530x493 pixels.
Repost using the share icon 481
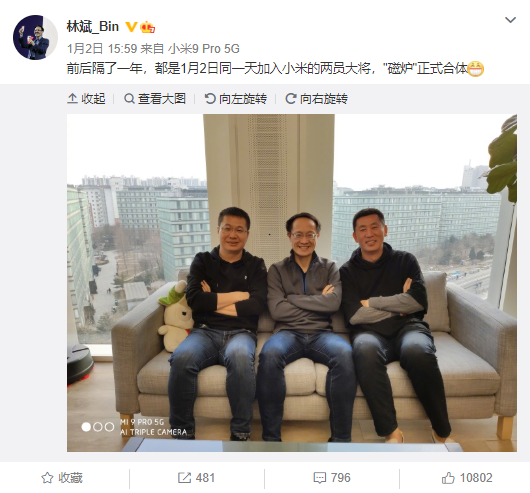coord(196,478)
